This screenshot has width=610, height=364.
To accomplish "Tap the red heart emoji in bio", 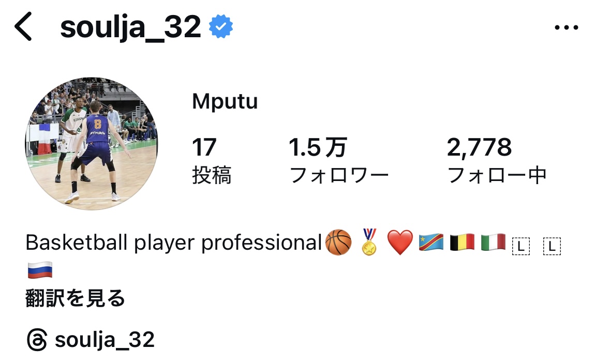I will [400, 242].
